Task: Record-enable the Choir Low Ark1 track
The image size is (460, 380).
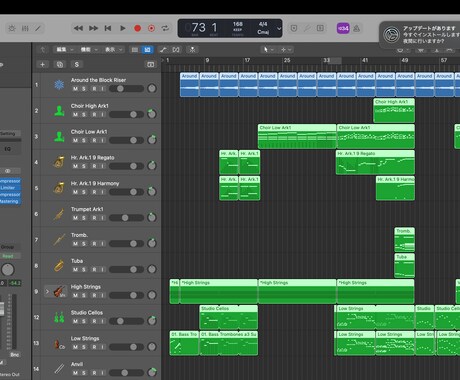Action: coord(94,141)
